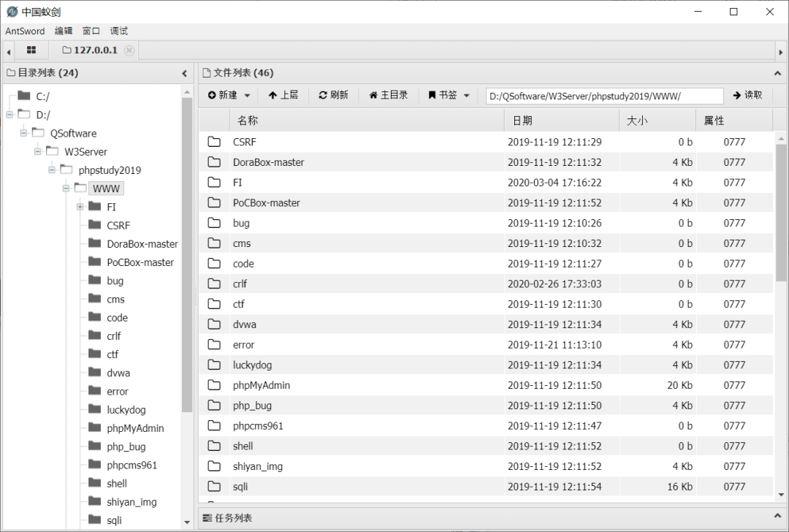Go up with the 上层 button

pos(283,95)
